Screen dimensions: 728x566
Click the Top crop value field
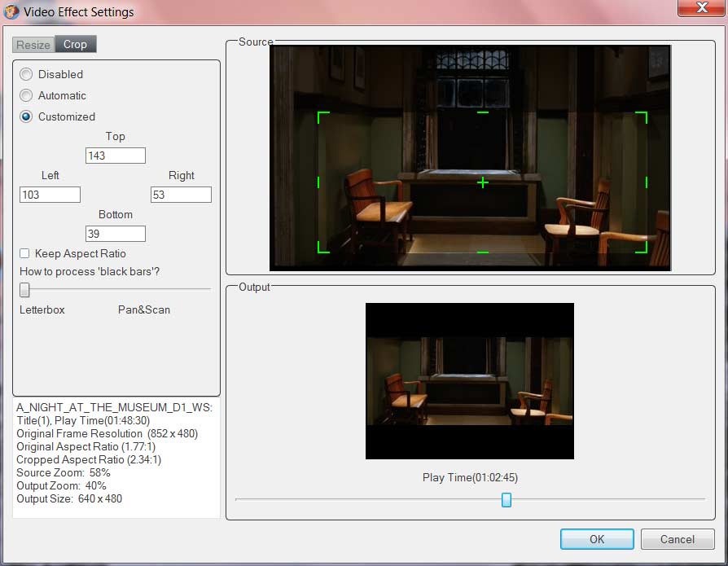point(116,156)
